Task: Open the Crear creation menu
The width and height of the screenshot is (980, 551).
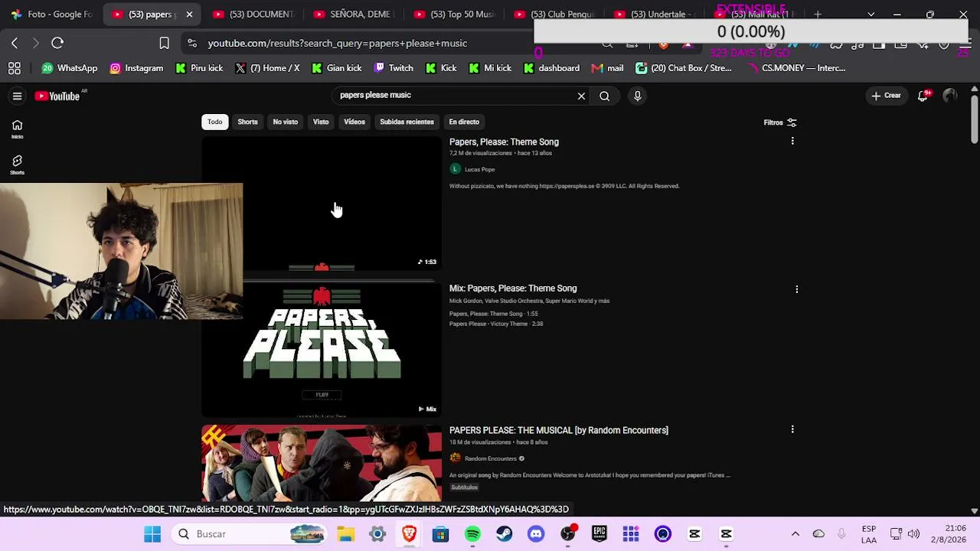Action: [887, 96]
